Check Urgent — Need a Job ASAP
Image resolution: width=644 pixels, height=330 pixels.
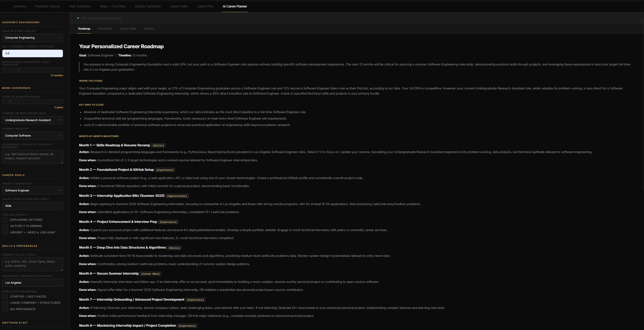tap(5, 232)
